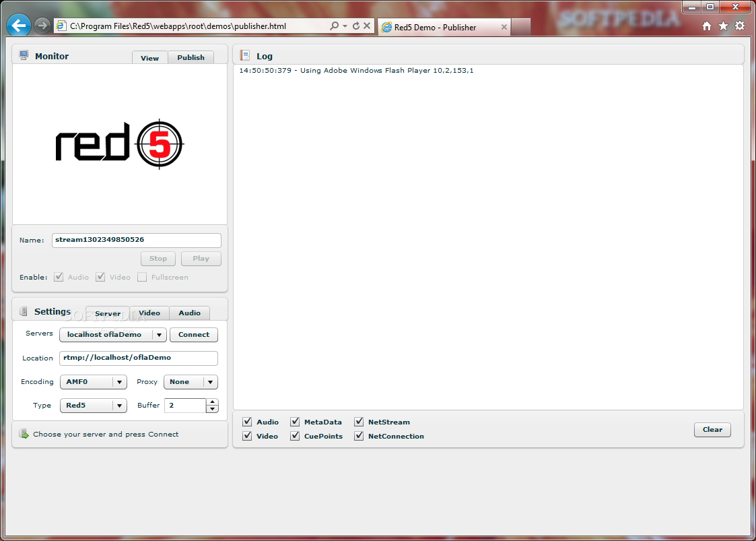Disable the NetConnection log filter

pyautogui.click(x=359, y=436)
